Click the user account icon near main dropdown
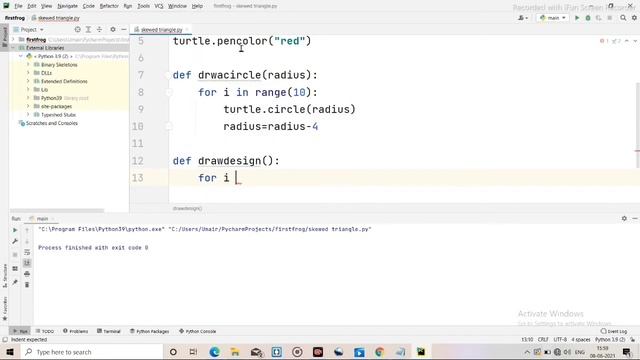Screen dimensions: 640x360 point(522,18)
